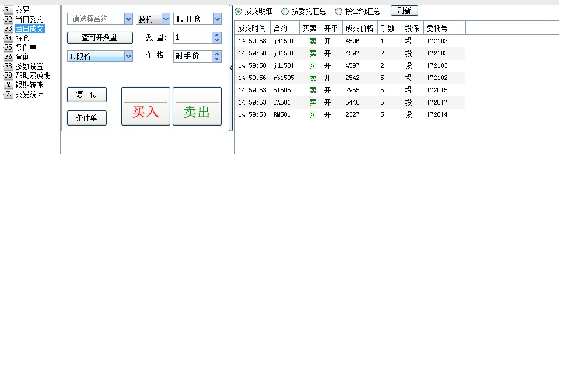
Task: Select the 按合约汇总 radio button
Action: pos(339,11)
